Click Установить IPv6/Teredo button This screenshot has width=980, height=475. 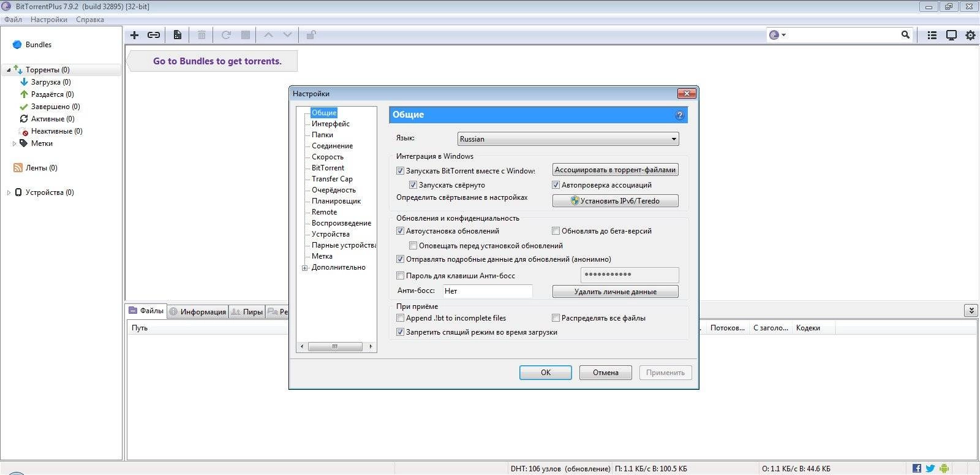pyautogui.click(x=616, y=200)
